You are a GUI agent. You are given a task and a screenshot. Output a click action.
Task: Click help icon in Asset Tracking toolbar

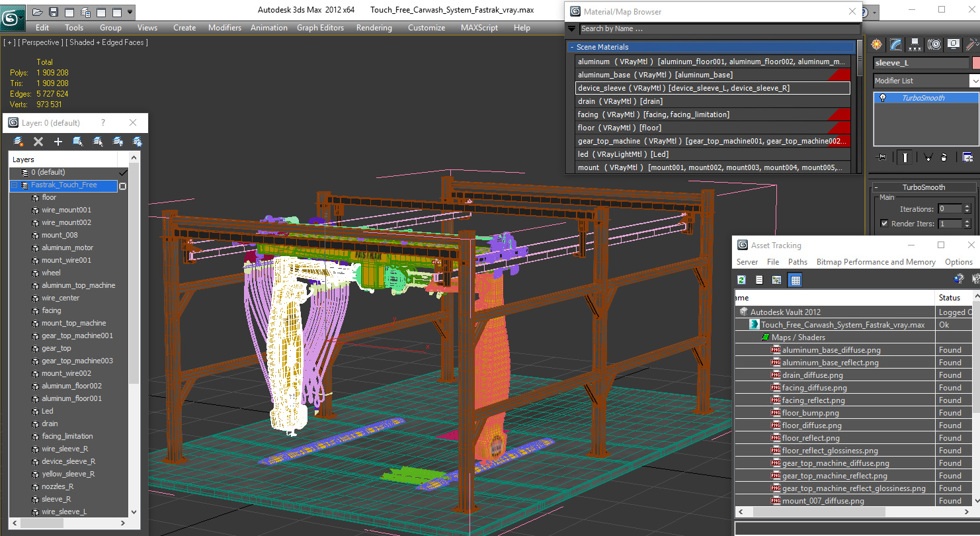click(x=958, y=280)
